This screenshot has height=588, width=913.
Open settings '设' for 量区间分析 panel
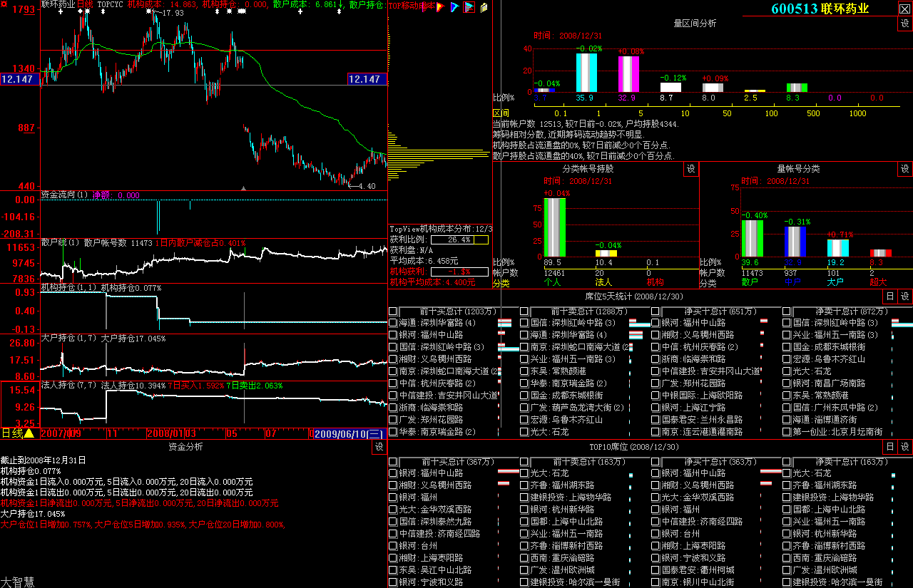pos(904,24)
